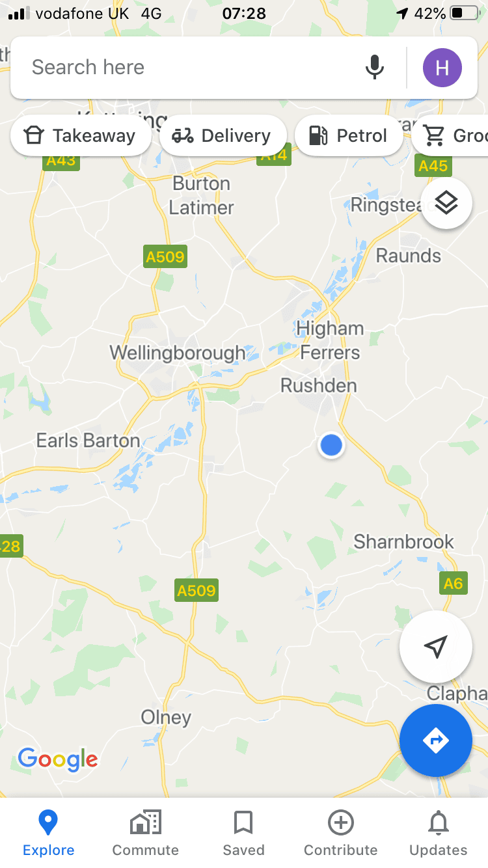The width and height of the screenshot is (488, 868).
Task: Switch to the Commute tab
Action: (x=146, y=833)
